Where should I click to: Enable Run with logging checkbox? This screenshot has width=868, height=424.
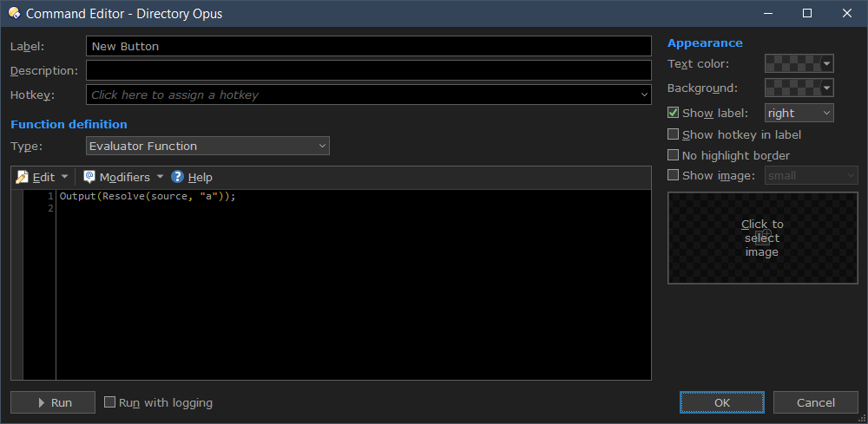click(x=110, y=402)
